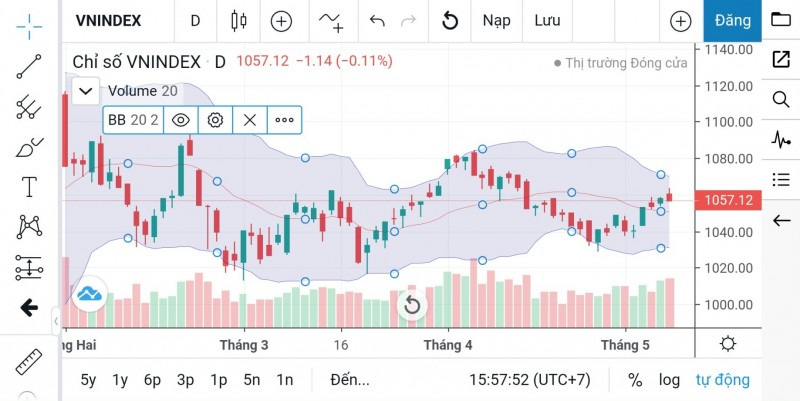Screen dimensions: 800x401
Task: Open more options for BB indicator
Action: point(285,120)
